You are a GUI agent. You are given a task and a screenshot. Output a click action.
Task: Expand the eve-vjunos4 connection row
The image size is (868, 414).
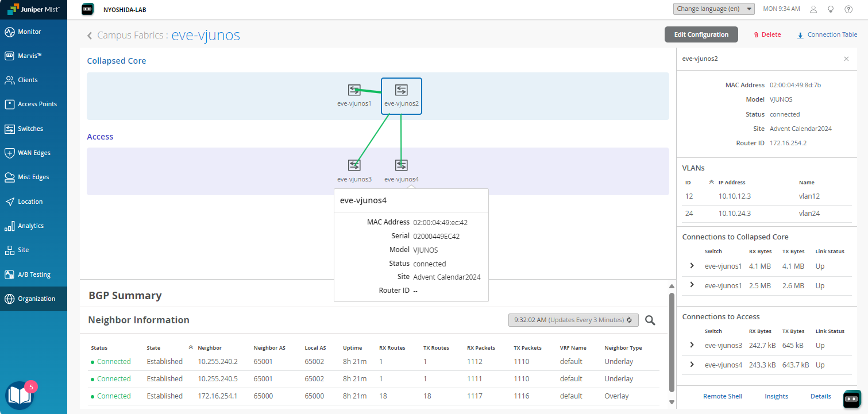[x=692, y=365]
